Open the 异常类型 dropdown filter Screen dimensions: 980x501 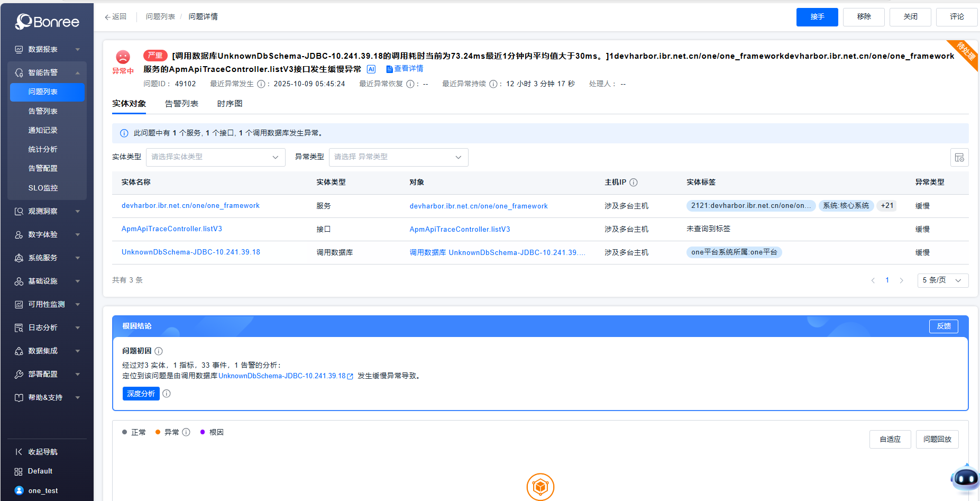coord(398,157)
